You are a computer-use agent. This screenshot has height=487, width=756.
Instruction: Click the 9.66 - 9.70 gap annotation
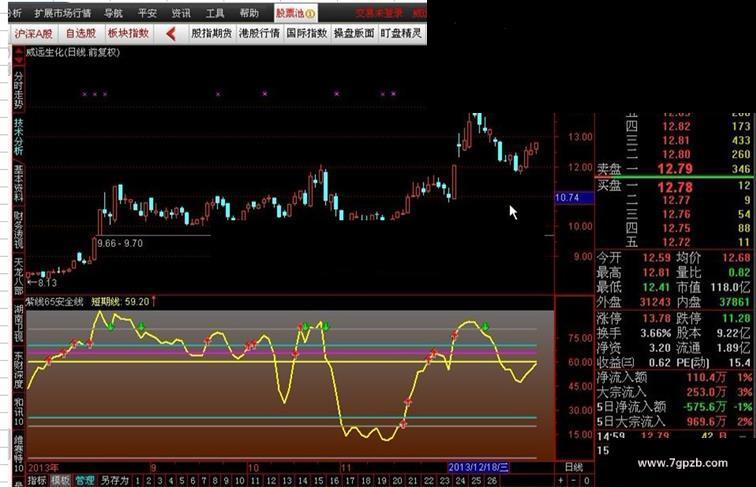tap(120, 244)
